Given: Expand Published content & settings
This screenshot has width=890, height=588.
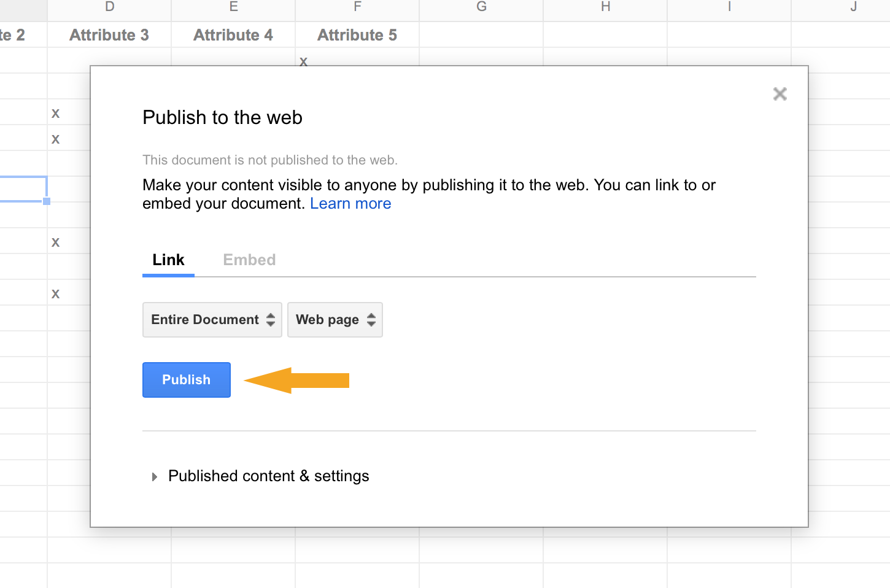Looking at the screenshot, I should point(268,476).
